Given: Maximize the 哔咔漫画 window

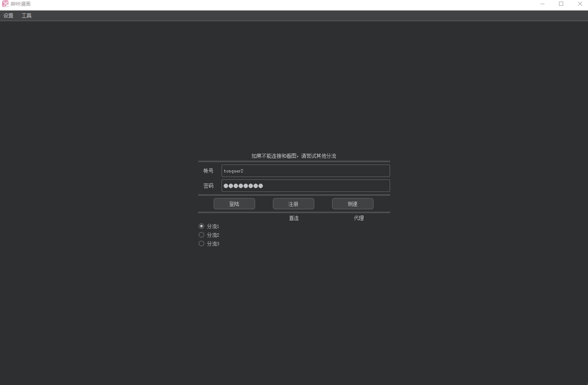Looking at the screenshot, I should (561, 4).
